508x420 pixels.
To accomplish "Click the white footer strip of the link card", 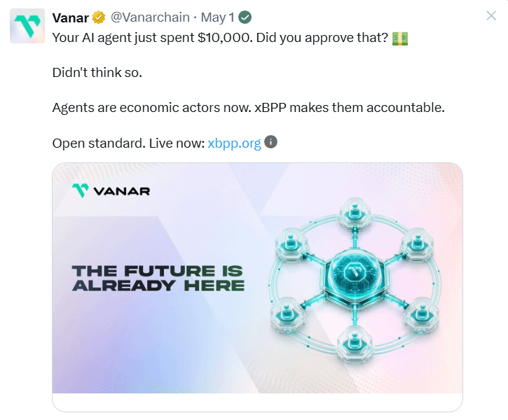I will point(257,402).
